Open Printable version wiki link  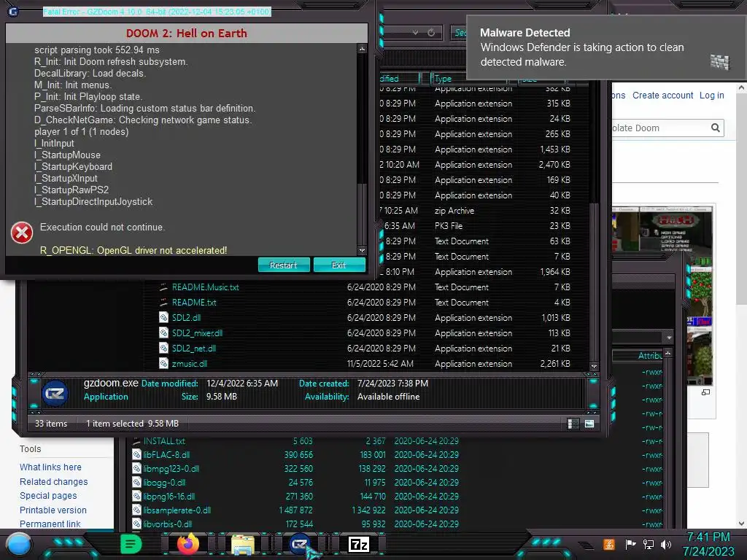pos(53,510)
